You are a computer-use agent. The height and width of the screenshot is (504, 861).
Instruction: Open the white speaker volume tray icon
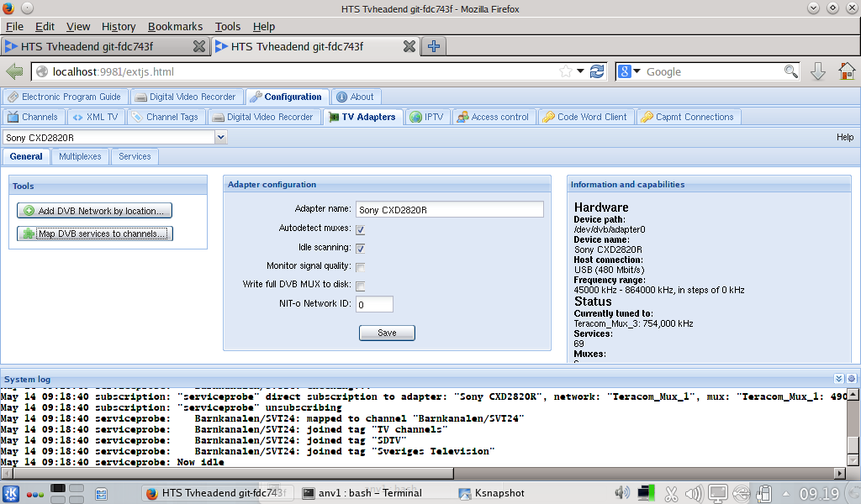coord(694,494)
